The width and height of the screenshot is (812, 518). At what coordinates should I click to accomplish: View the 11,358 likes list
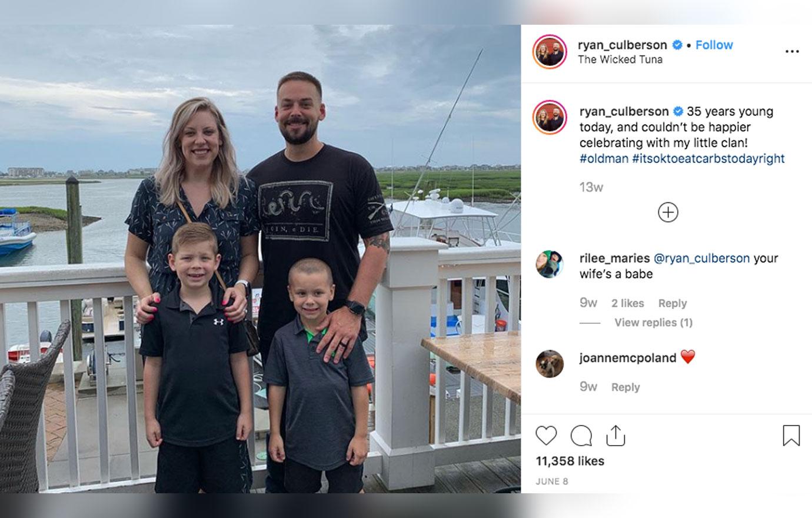tap(570, 461)
